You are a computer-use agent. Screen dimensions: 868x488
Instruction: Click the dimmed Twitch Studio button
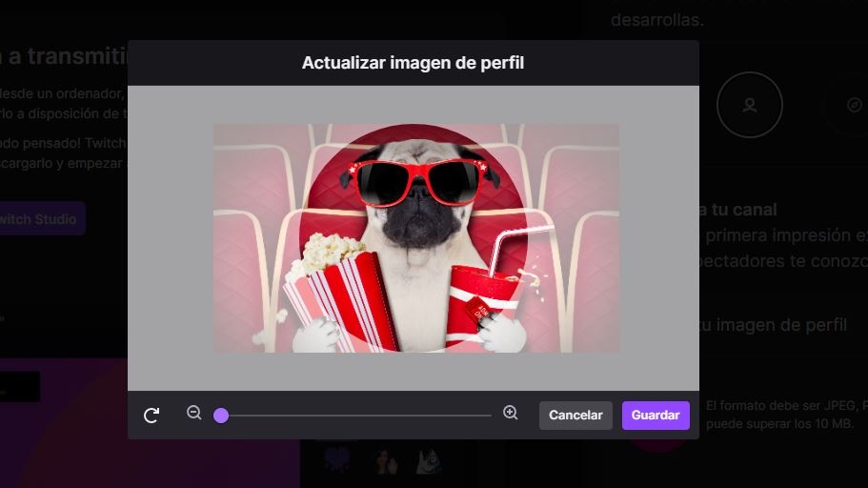pos(40,219)
